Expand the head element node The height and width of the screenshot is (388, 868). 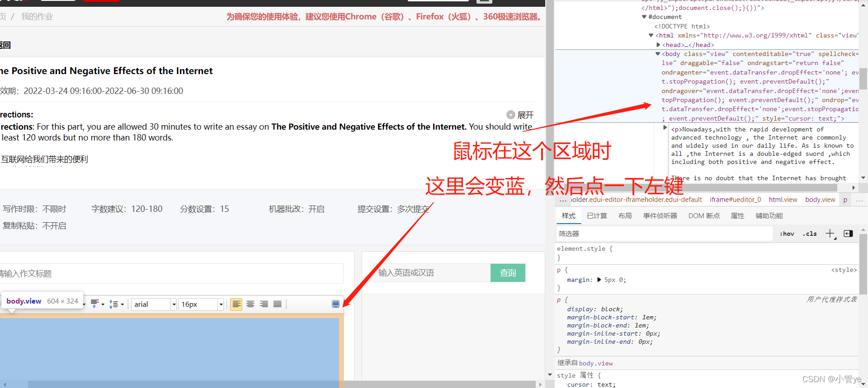658,45
